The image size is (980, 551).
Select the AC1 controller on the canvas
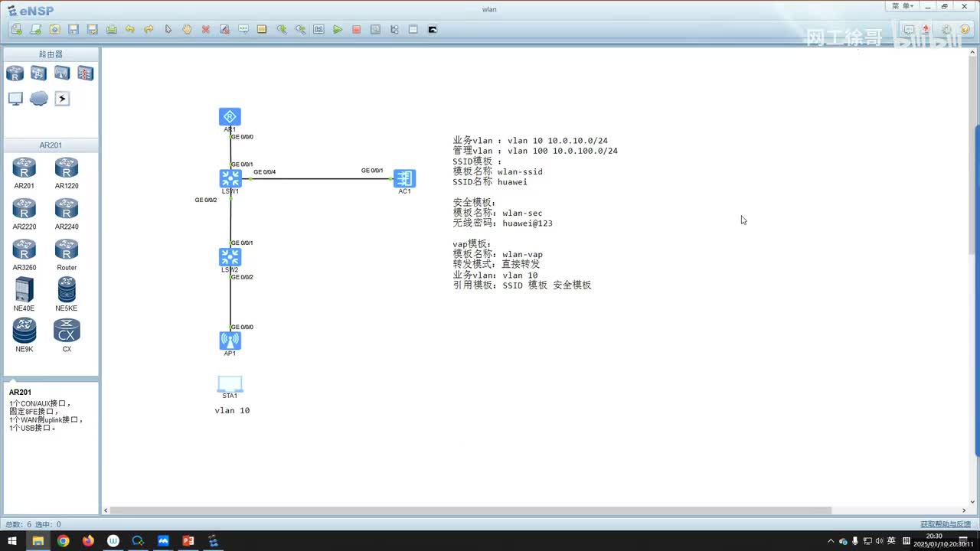point(404,178)
